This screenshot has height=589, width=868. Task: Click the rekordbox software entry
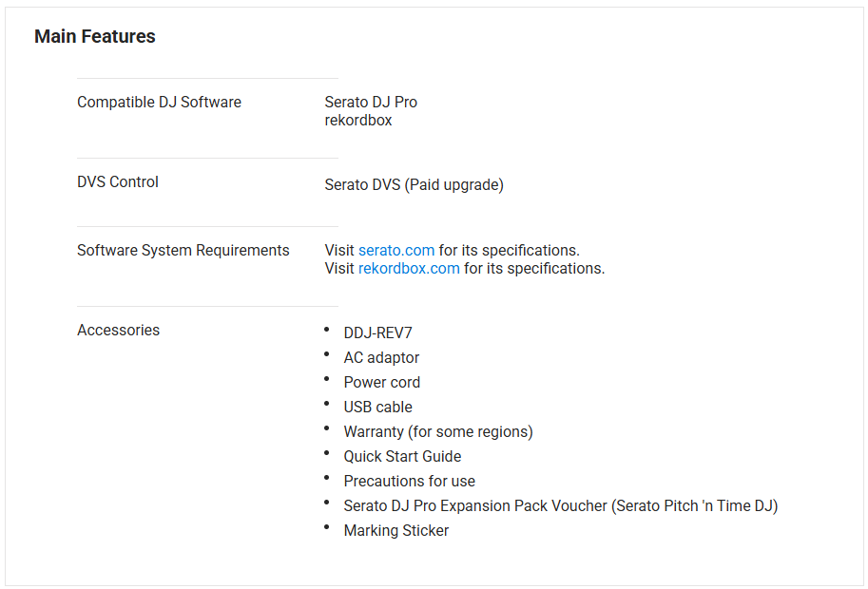358,121
